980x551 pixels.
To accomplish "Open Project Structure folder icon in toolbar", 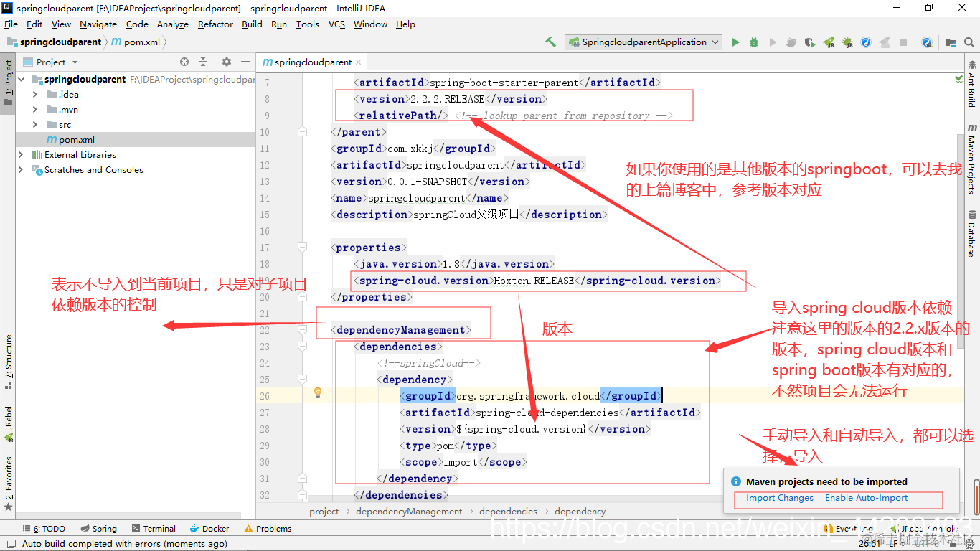I will click(951, 42).
